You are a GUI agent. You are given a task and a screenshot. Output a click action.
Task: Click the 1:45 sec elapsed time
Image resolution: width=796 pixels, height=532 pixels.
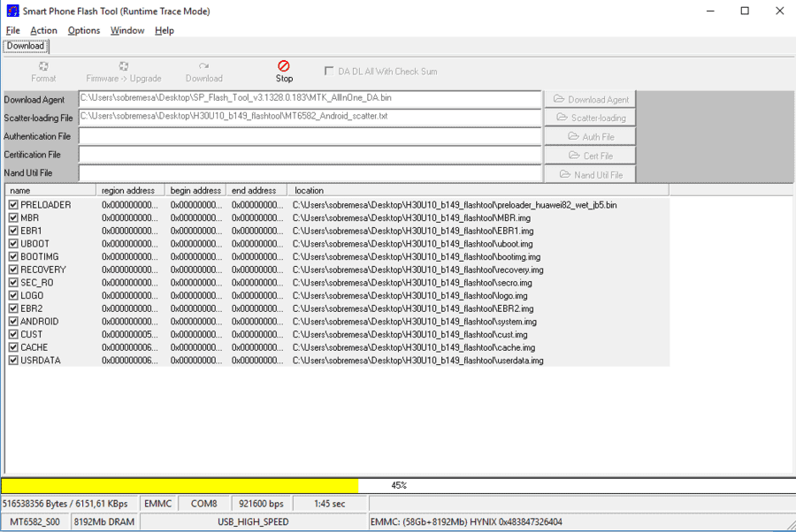point(330,504)
